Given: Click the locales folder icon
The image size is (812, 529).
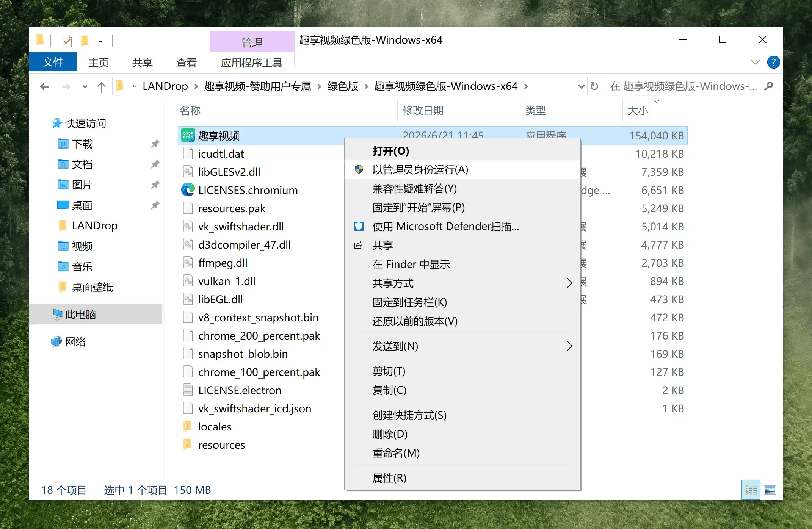Looking at the screenshot, I should point(188,426).
